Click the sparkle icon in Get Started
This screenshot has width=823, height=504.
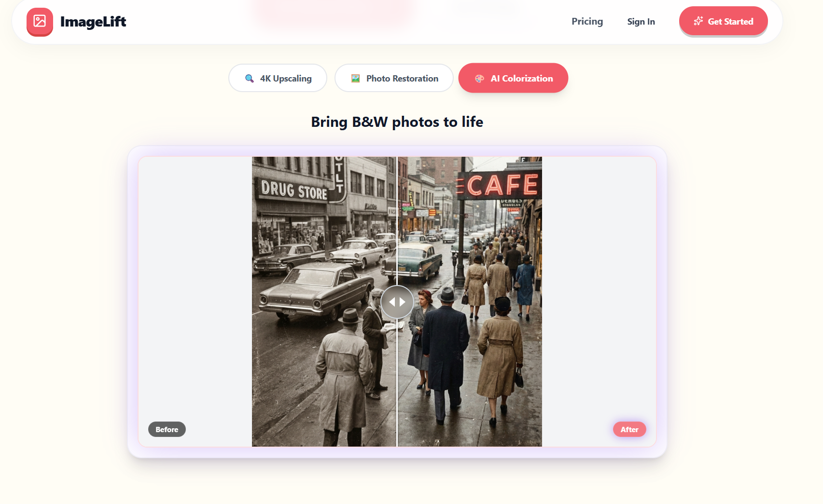coord(698,21)
